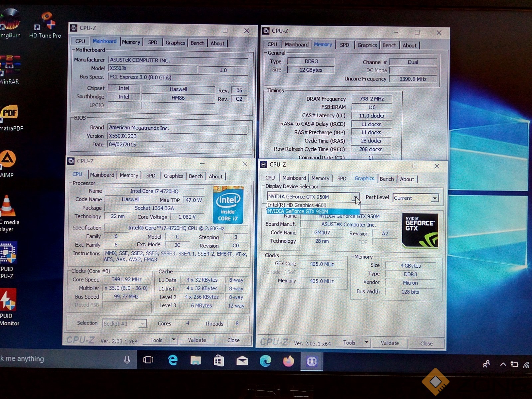
Task: Click the About tab in CPU window
Action: coord(215,177)
